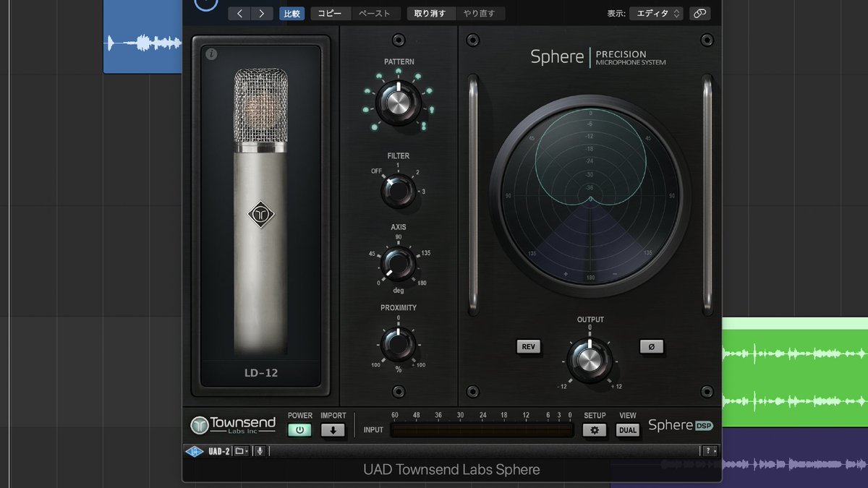Toggle the 比較 compare button
Screen dimensions: 868x488
click(292, 13)
